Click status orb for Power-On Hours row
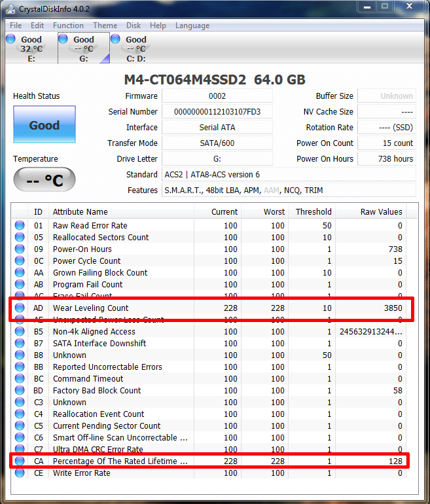Image resolution: width=430 pixels, height=504 pixels. tap(20, 249)
